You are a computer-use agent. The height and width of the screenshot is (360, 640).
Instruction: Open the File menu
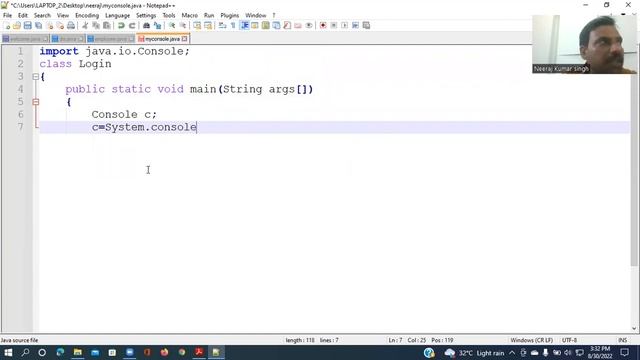(x=7, y=16)
